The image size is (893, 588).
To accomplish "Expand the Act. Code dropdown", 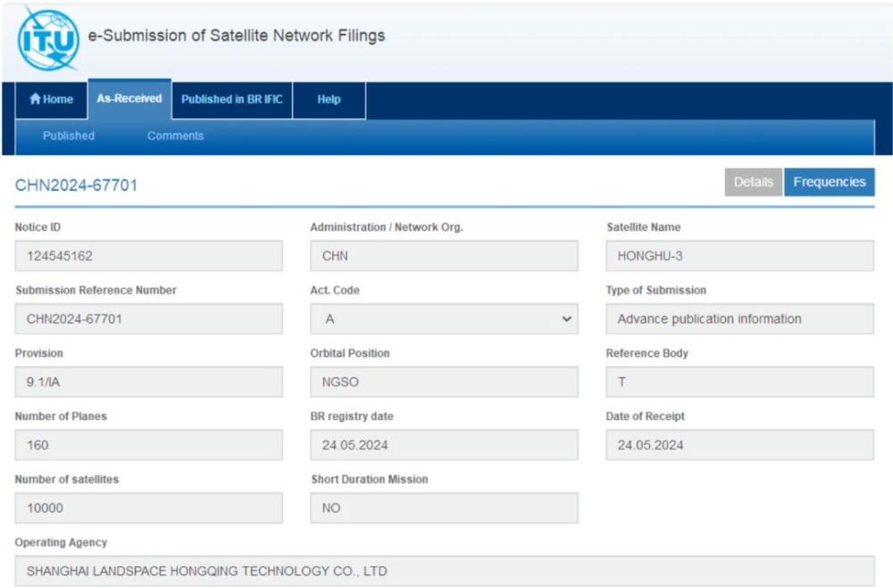I will [x=444, y=319].
